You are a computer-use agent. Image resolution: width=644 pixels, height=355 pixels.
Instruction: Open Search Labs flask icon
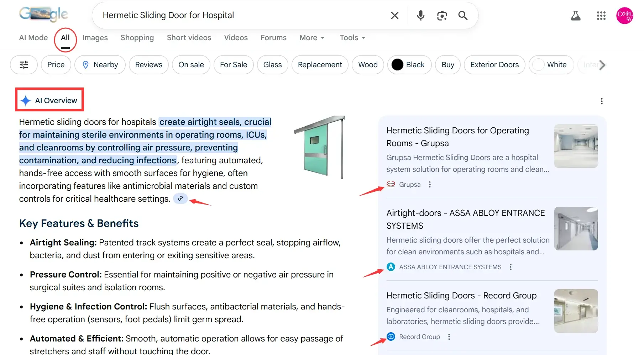coord(575,16)
